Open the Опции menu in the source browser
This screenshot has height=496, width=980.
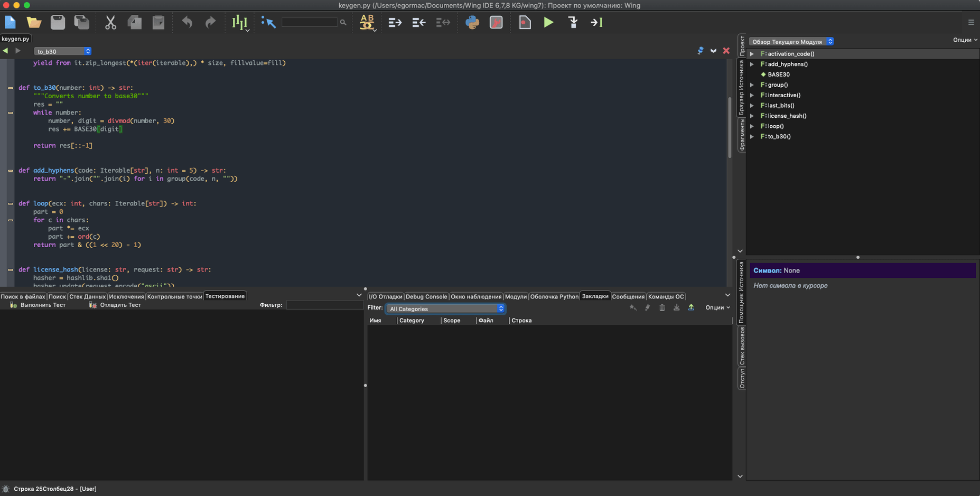point(965,40)
